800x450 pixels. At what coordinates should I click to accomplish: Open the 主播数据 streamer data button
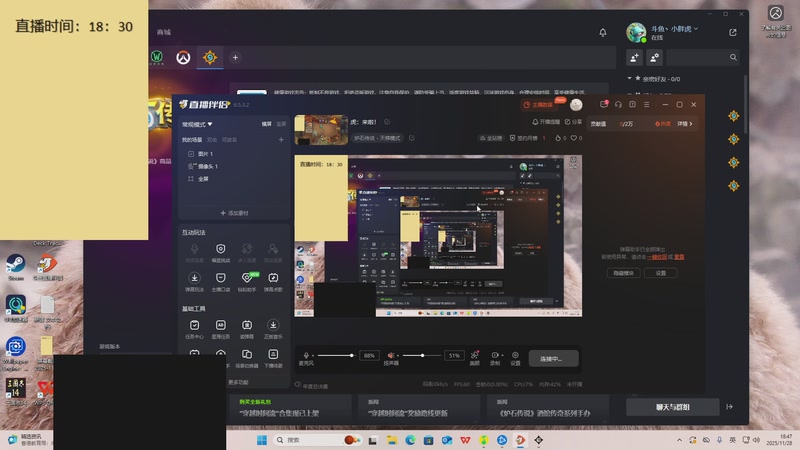coord(538,105)
